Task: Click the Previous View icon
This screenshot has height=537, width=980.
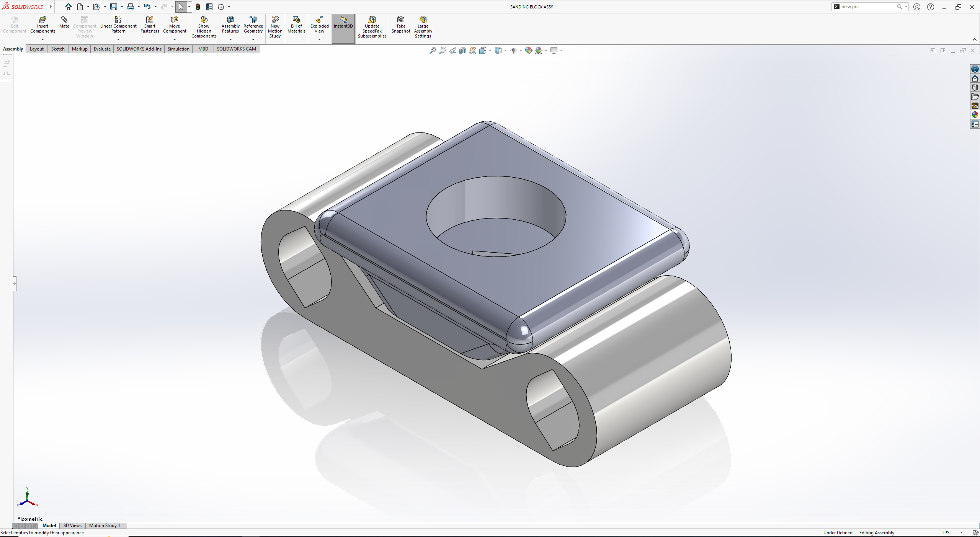Action: [x=452, y=51]
